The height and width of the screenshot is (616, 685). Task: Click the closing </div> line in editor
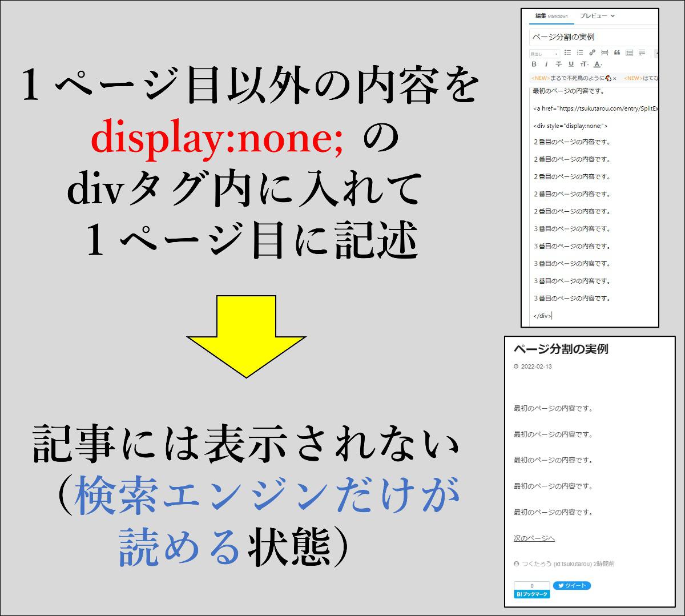point(542,316)
